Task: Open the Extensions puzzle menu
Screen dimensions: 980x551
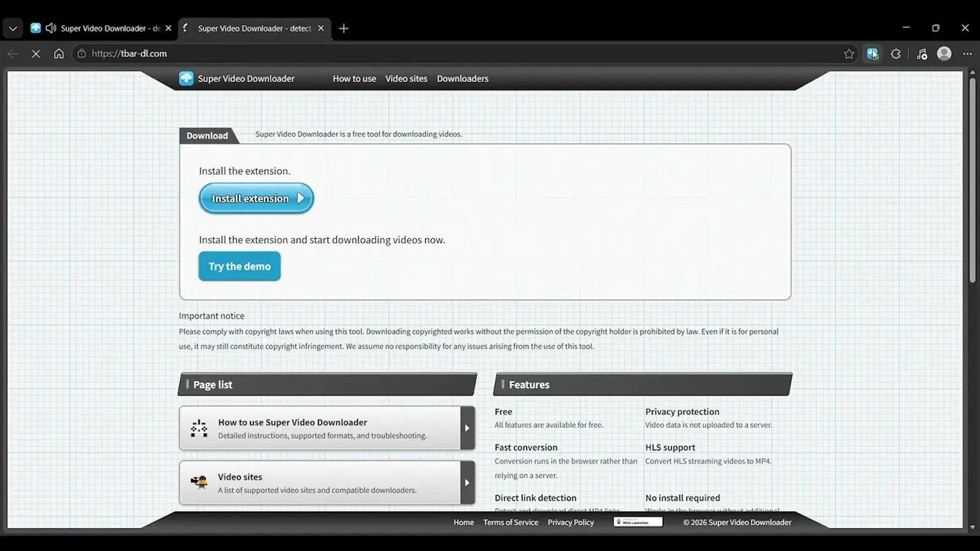Action: pos(896,54)
